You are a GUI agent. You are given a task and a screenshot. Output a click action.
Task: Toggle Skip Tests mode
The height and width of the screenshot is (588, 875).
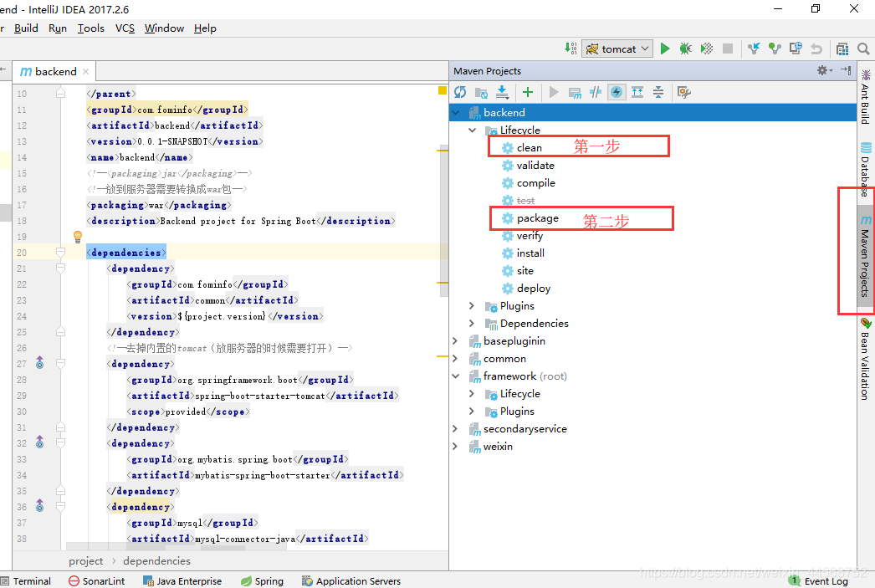pyautogui.click(x=617, y=92)
